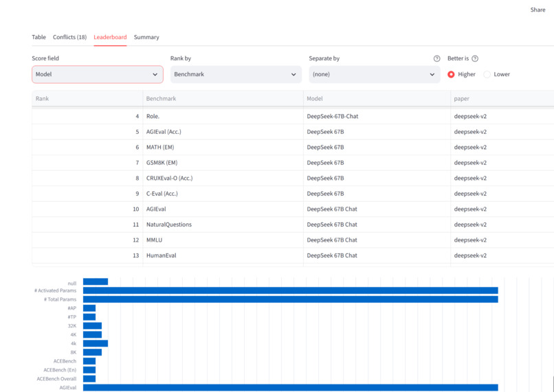The height and width of the screenshot is (392, 554).
Task: Click the NaturalQuestions benchmark cell
Action: coord(223,224)
